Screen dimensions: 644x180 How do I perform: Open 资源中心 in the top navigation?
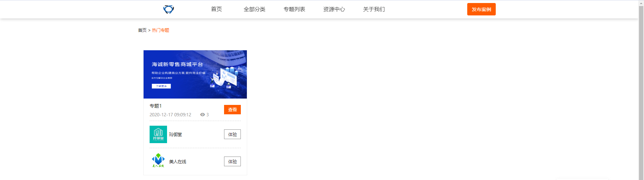pyautogui.click(x=334, y=9)
